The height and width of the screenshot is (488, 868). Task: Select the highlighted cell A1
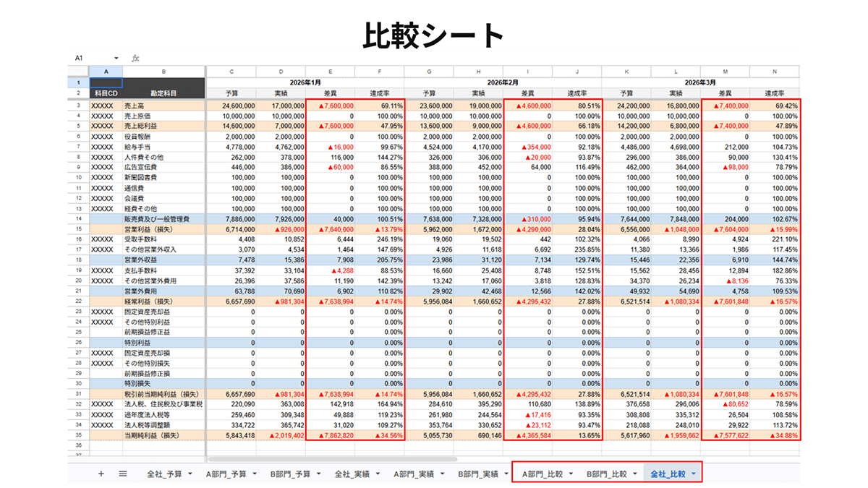pos(106,82)
